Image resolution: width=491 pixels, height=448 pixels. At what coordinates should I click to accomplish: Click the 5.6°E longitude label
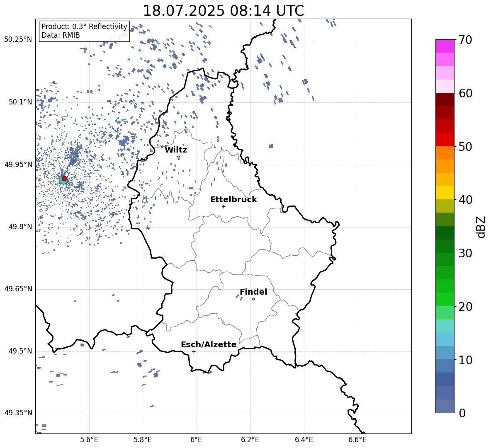[89, 440]
